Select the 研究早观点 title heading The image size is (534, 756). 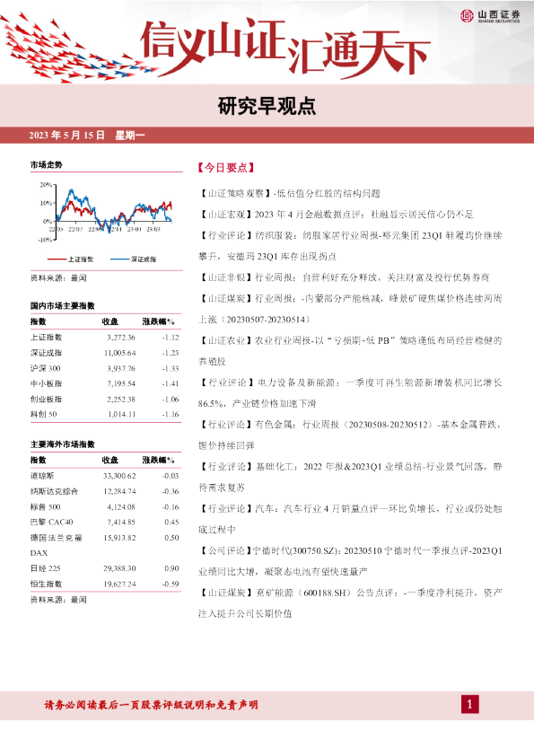[x=267, y=106]
